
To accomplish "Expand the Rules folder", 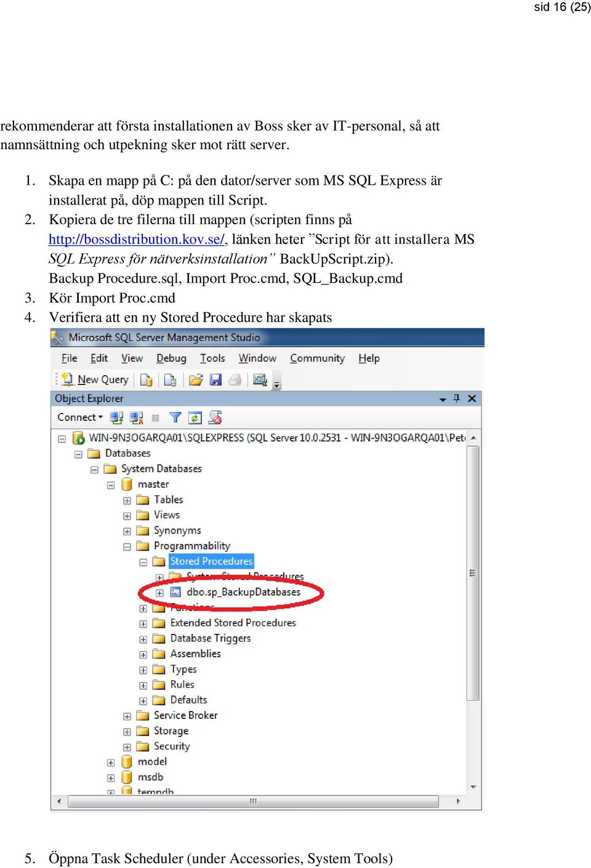I will tap(143, 685).
